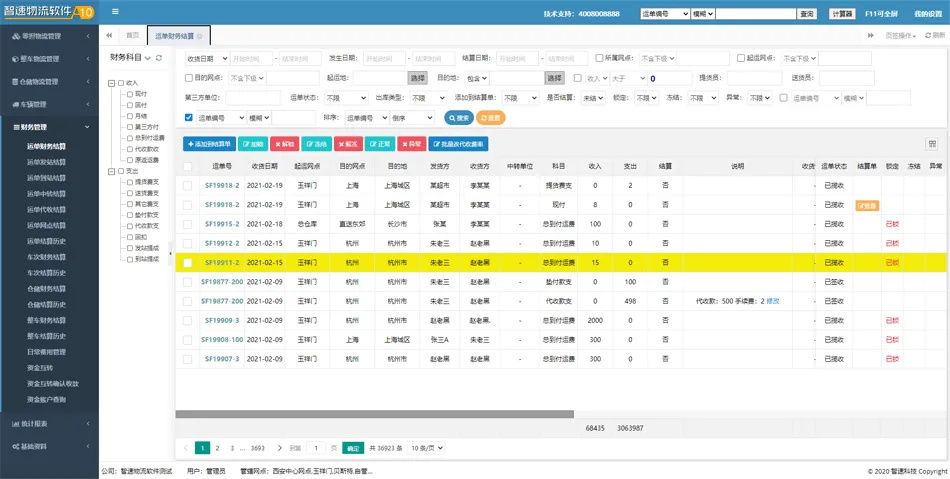Collapse the 支出 tree node
950x479 pixels.
pyautogui.click(x=111, y=171)
